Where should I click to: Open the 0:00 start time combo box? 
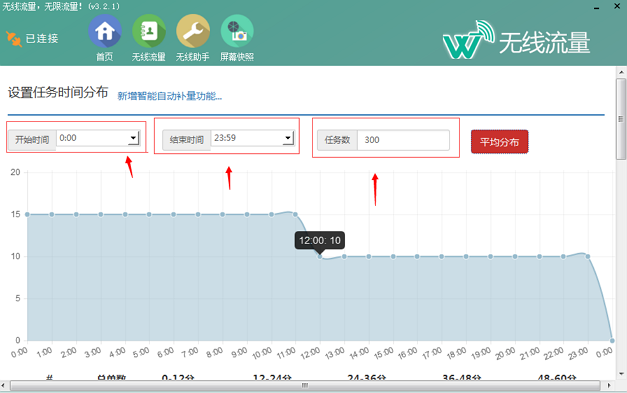[98, 138]
